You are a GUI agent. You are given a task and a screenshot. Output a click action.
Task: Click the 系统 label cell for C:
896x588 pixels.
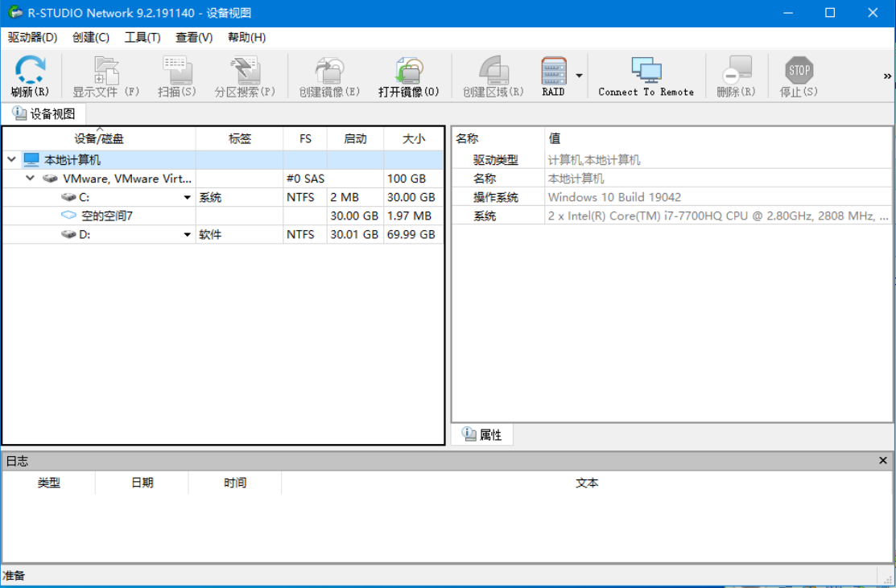(x=239, y=198)
